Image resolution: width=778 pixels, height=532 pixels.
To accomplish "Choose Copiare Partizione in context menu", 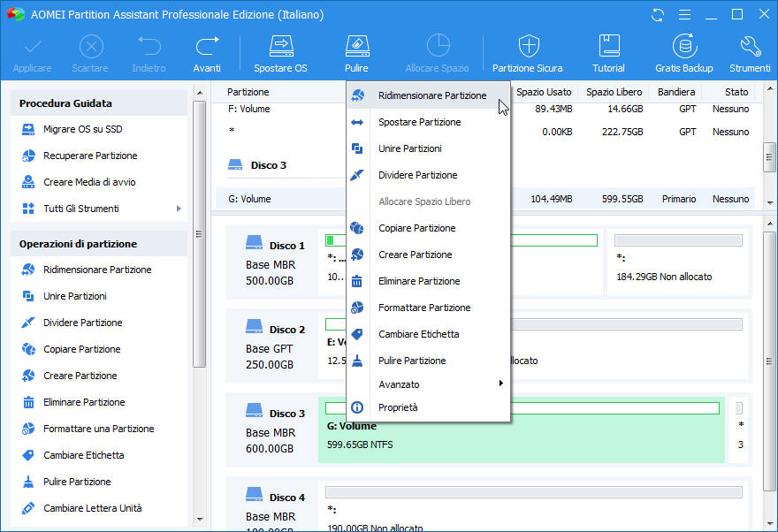I will 429,229.
